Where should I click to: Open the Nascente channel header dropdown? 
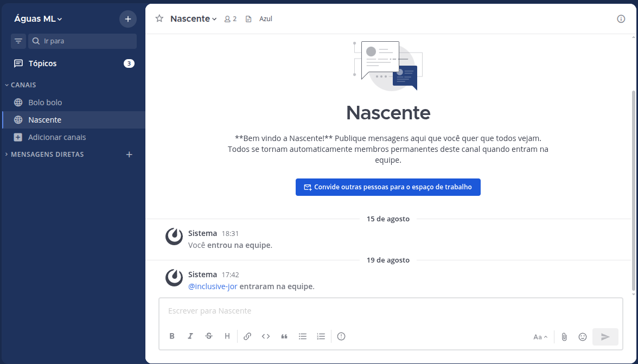point(193,19)
